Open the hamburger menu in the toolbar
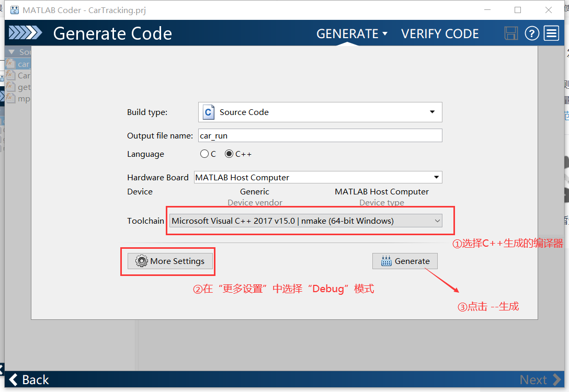Image resolution: width=569 pixels, height=392 pixels. 551,33
